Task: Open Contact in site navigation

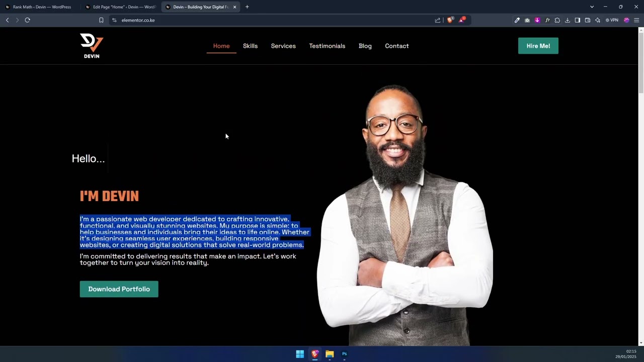Action: 397,46
